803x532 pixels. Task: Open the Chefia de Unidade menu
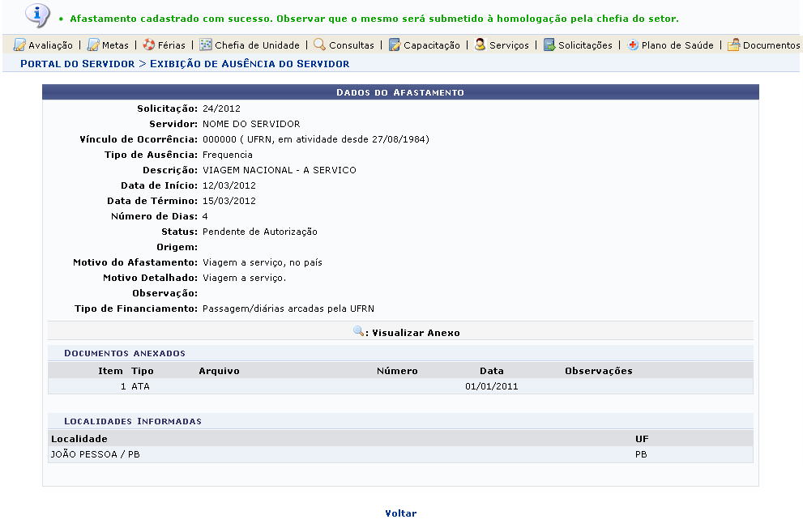257,45
